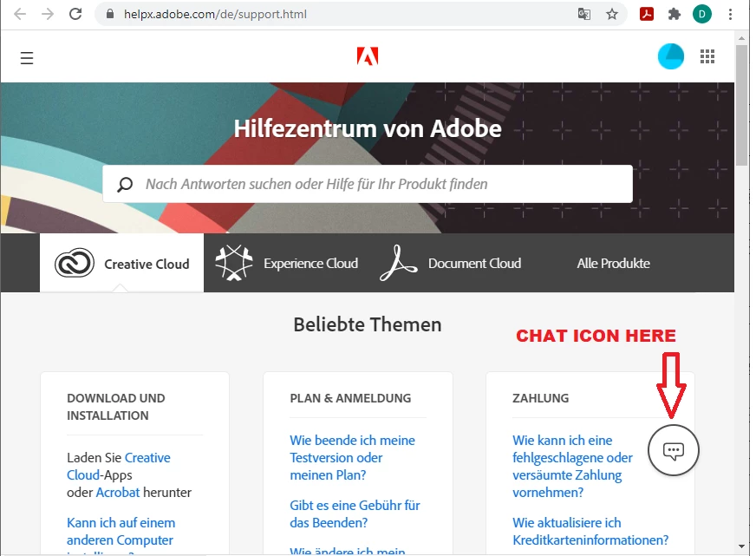This screenshot has width=756, height=556.
Task: Click the Creative Cloud logo icon
Action: tap(75, 264)
